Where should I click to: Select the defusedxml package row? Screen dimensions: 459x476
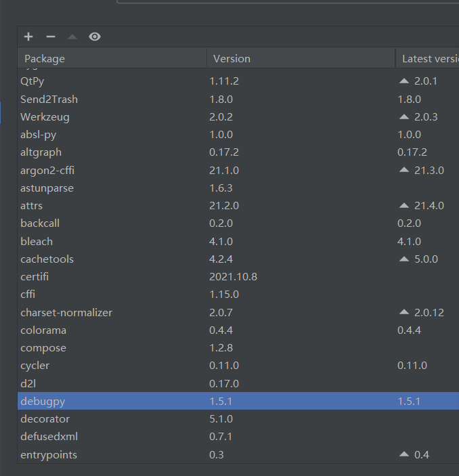point(238,436)
